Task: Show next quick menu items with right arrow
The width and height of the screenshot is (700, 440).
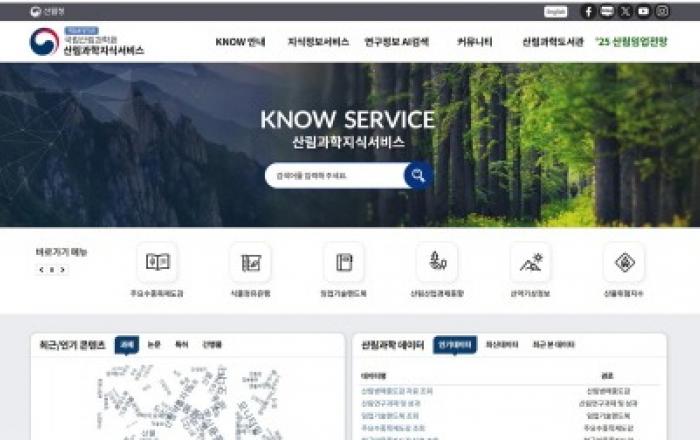Action: tap(62, 270)
